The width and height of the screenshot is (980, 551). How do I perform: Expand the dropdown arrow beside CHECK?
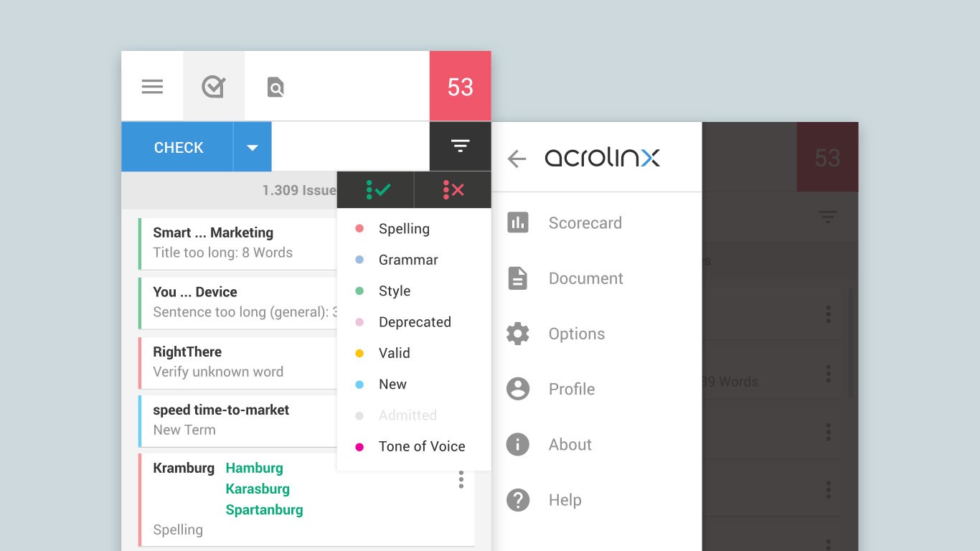click(x=253, y=147)
